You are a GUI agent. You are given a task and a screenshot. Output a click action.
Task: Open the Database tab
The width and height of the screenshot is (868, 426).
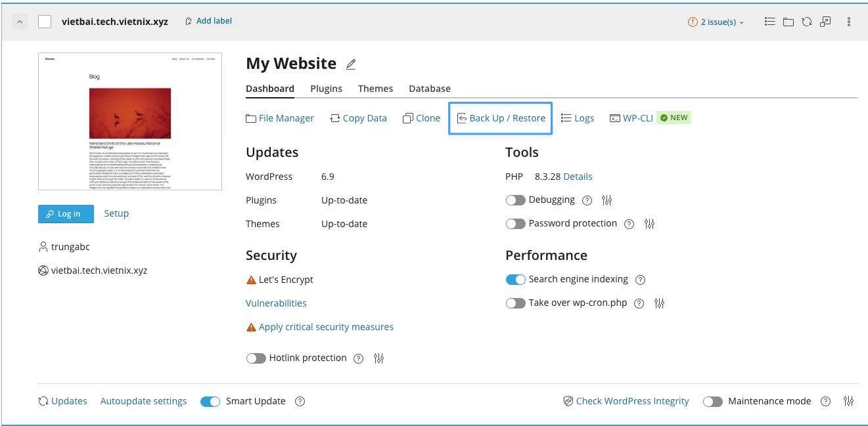click(x=430, y=89)
